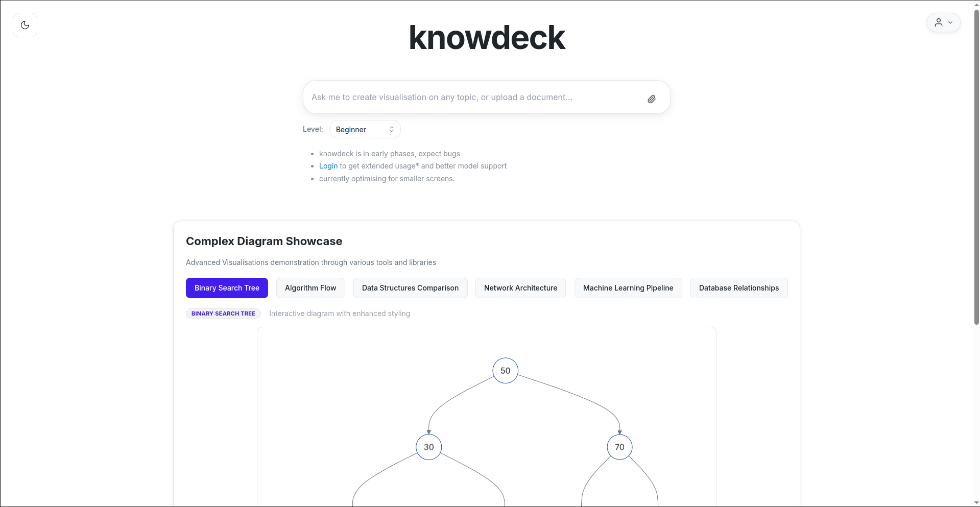Select the Machine Learning Pipeline showcase

(x=628, y=287)
